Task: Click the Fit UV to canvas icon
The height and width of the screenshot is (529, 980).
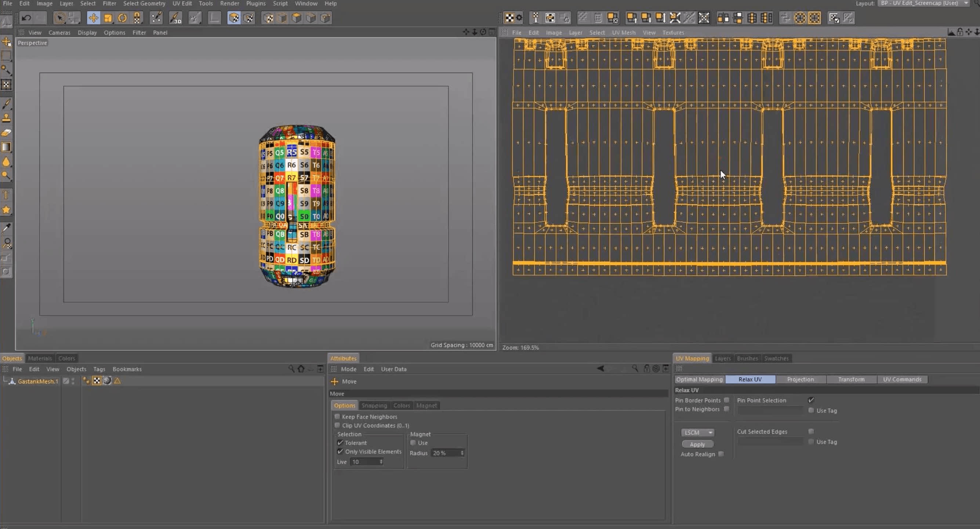Action: click(704, 18)
